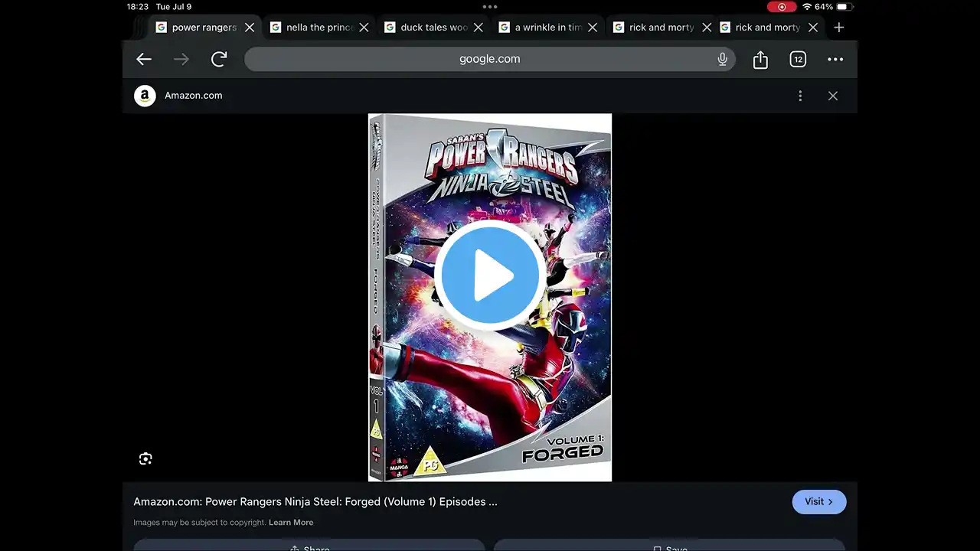Close the rick and morty tab beside a wrinkle in time
Viewport: 980px width, 551px height.
(707, 28)
